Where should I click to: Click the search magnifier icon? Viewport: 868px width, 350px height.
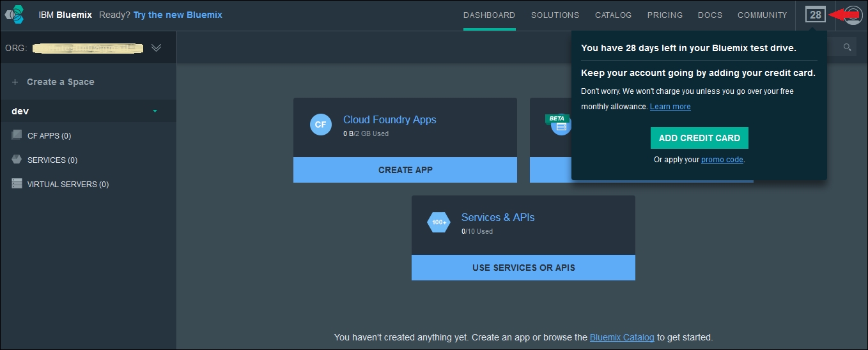click(848, 47)
